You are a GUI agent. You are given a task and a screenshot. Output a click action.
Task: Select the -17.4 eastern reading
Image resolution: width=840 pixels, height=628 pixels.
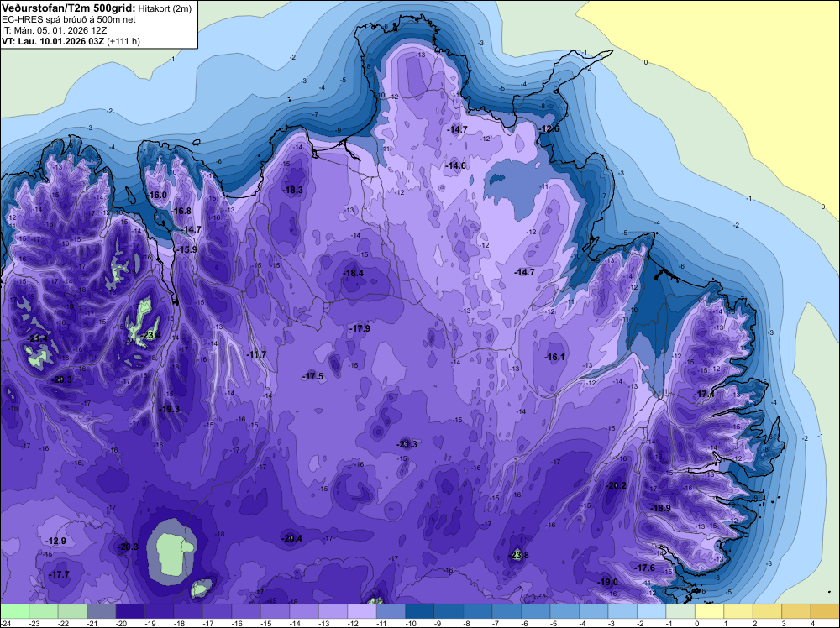(705, 394)
